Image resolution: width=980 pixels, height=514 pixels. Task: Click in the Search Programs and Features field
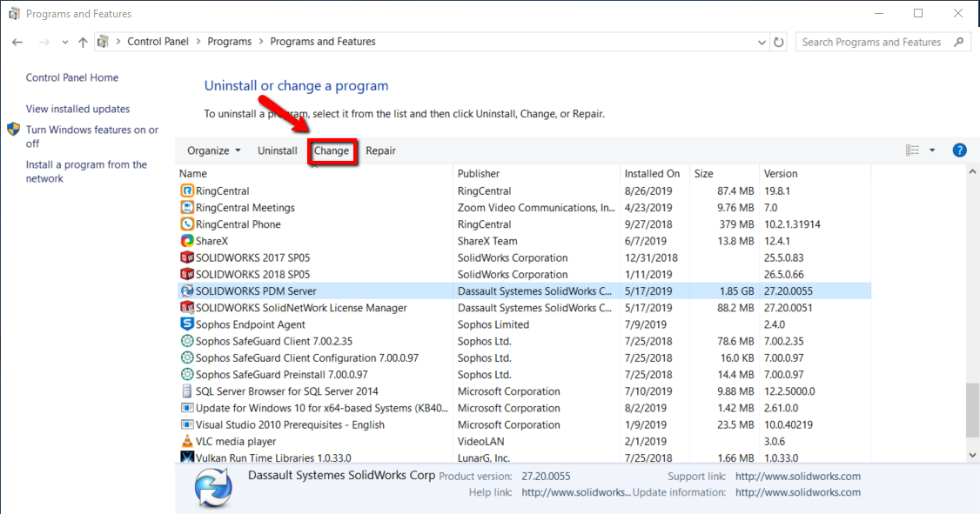point(873,42)
